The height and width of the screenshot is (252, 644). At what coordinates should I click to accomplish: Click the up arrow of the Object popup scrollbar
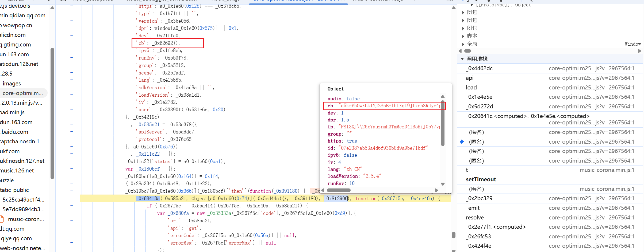pyautogui.click(x=443, y=96)
